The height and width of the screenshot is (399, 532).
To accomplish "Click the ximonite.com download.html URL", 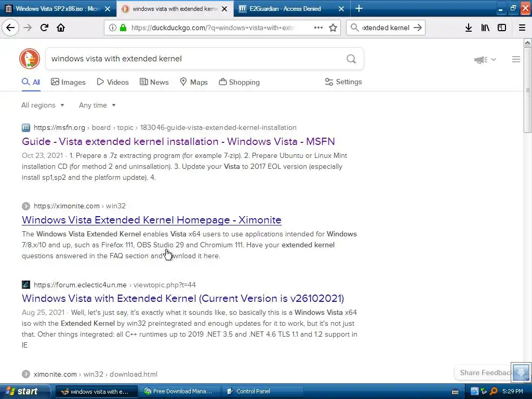I will pyautogui.click(x=96, y=374).
